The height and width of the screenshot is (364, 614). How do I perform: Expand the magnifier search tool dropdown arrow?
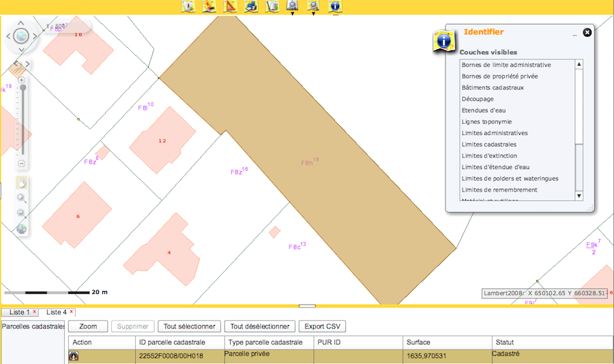313,14
